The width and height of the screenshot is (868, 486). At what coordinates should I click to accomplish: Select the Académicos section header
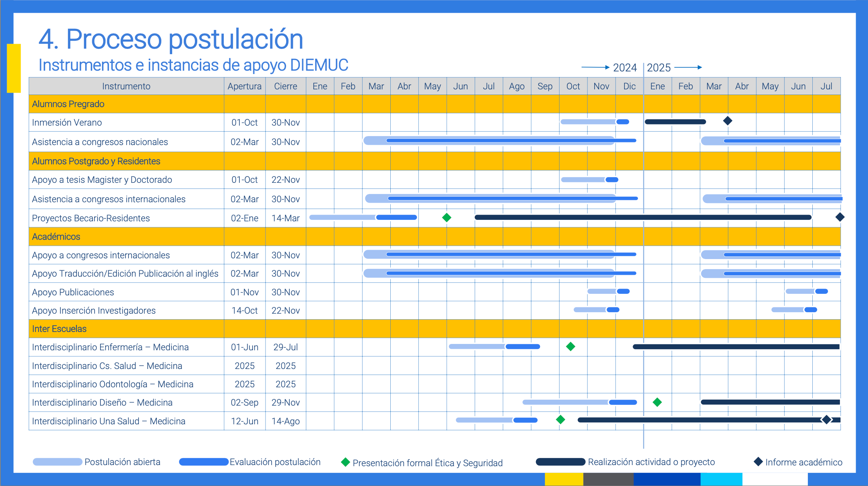click(x=56, y=237)
